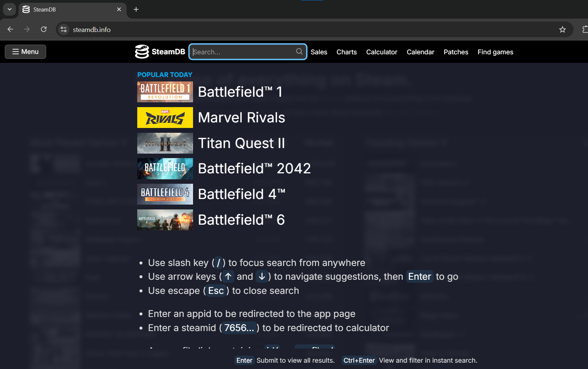Click "Submit to view all results." text
This screenshot has width=588, height=369.
(x=296, y=360)
